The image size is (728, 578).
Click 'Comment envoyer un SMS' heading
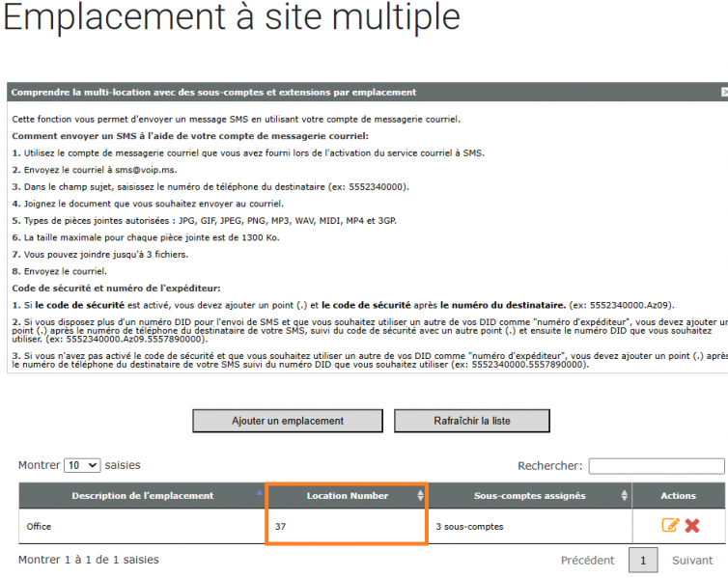tap(190, 136)
